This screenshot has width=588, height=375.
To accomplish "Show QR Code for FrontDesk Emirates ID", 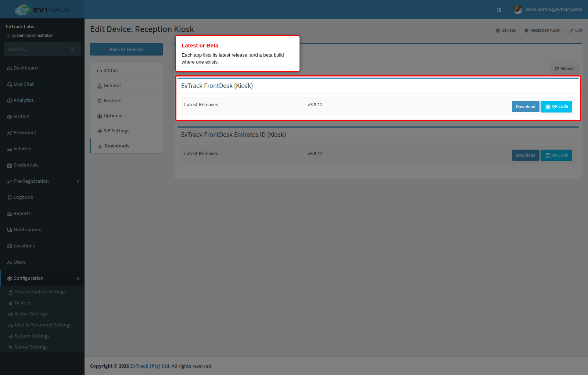I will [x=556, y=155].
